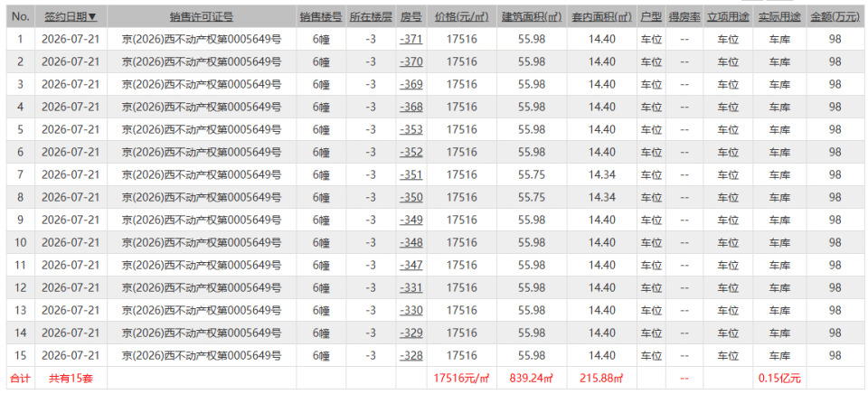Sort by 房号 column header
The height and width of the screenshot is (394, 868).
(x=411, y=17)
